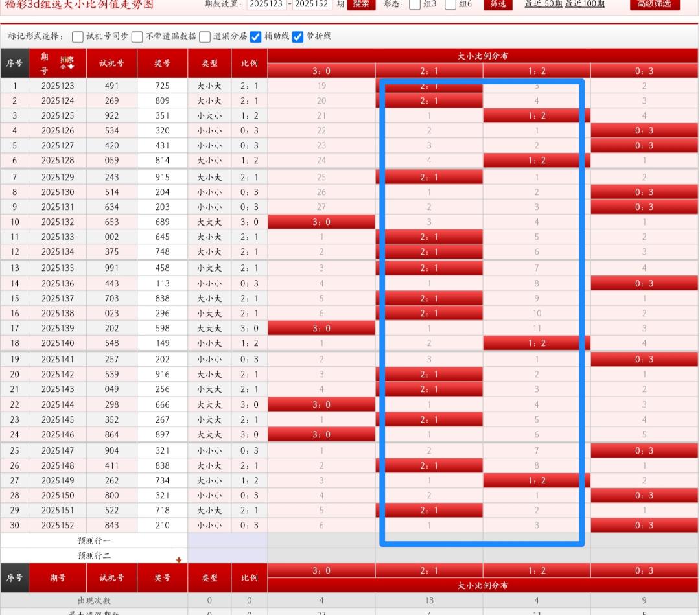Uncheck the 辅助线 checkbox
Viewport: 700px width, 615px height.
pyautogui.click(x=256, y=37)
